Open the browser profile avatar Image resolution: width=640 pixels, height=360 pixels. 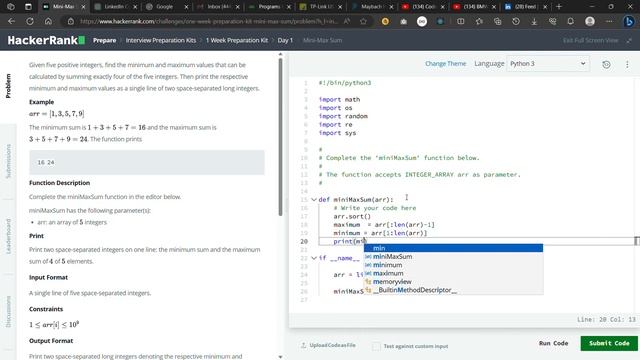[x=590, y=21]
